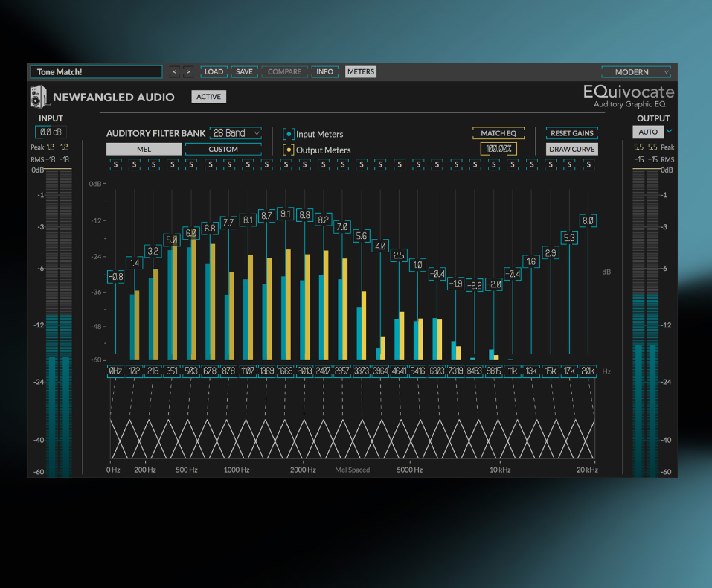Solo the 17k band
This screenshot has width=712, height=588.
[x=569, y=164]
